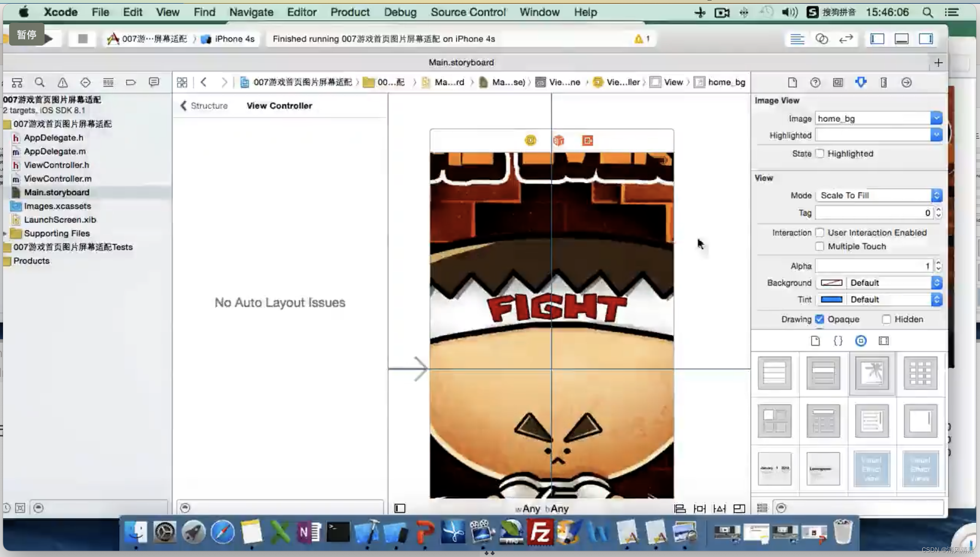Click the Alpha value stepper
Viewport: 980px width, 557px height.
pos(938,266)
